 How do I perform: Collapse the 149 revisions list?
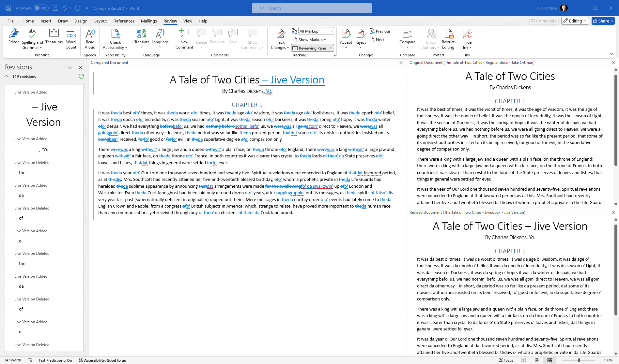[x=7, y=76]
